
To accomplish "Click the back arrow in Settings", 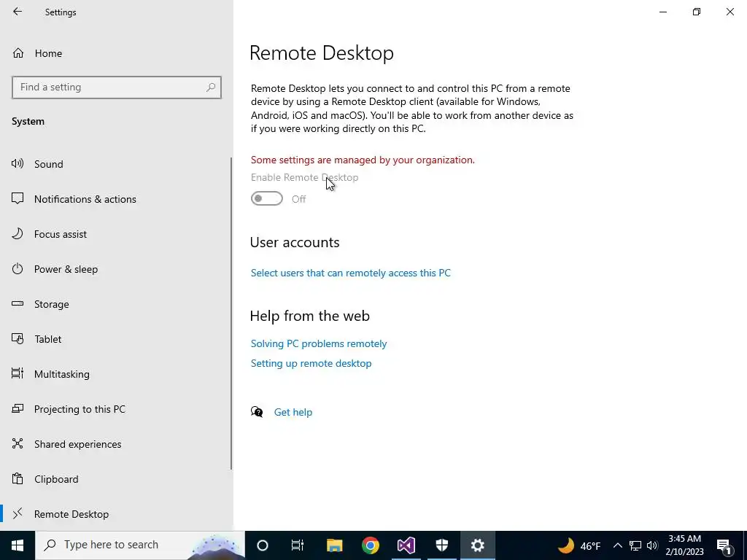I will [x=18, y=12].
